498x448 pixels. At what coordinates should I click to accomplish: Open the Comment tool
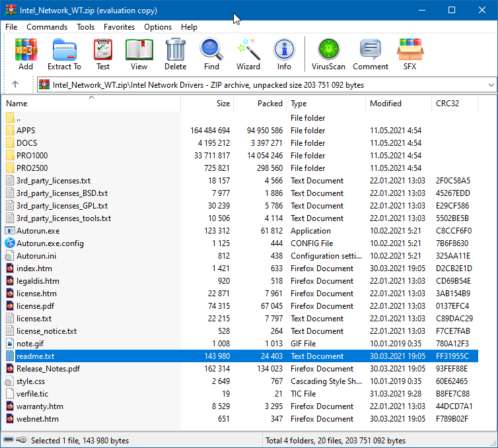point(371,54)
